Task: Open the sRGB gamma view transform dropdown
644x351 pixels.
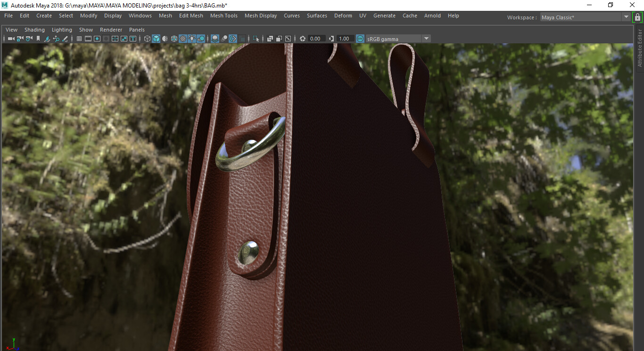Action: point(426,39)
